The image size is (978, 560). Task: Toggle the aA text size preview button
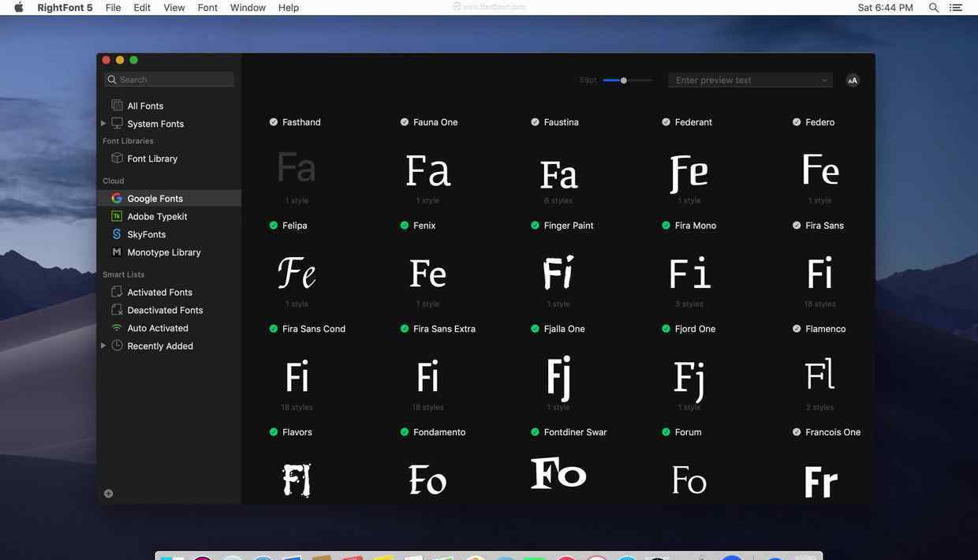point(853,80)
